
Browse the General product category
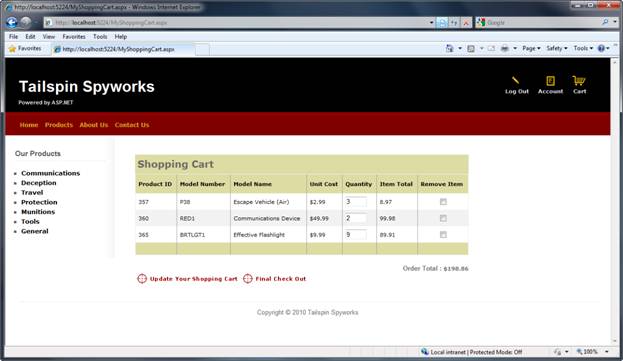(x=35, y=231)
